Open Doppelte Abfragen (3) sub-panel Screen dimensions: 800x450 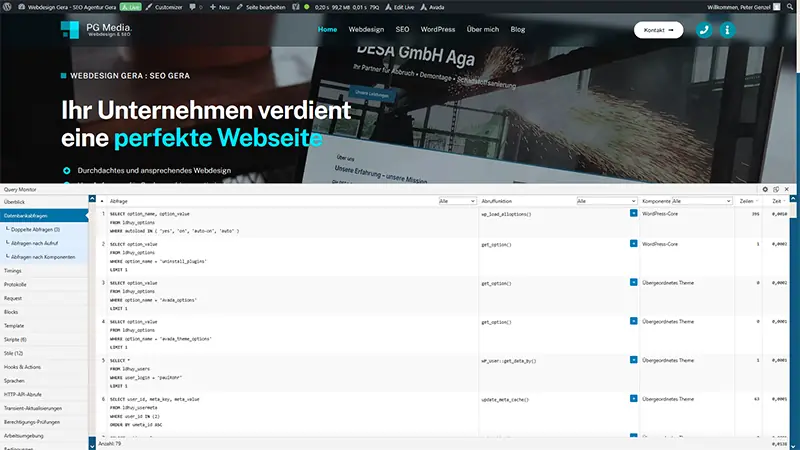[44, 230]
